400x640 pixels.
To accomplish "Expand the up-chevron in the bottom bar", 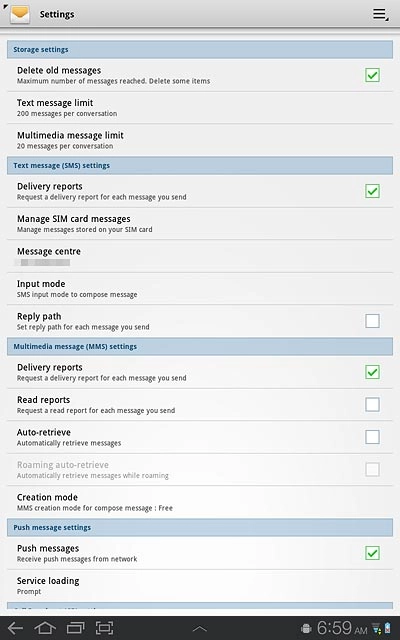I will (200, 629).
